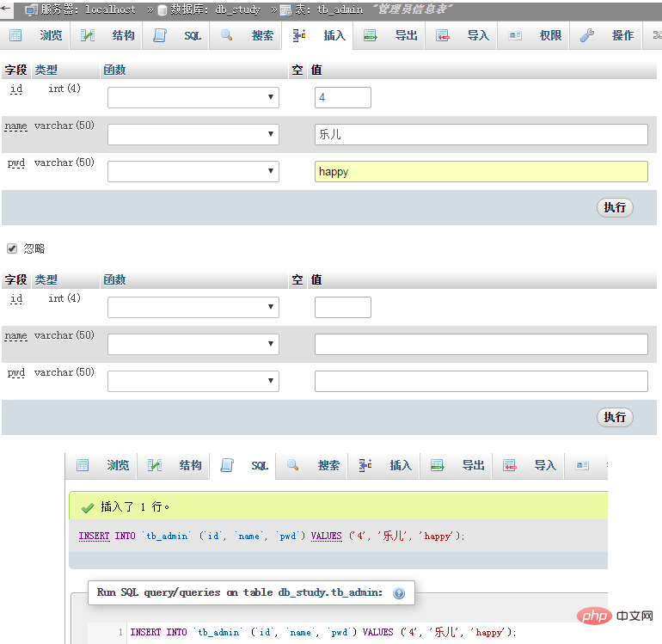Viewport: 662px width, 644px height.
Task: Open the function dropdown for name in the second form
Action: coord(193,344)
